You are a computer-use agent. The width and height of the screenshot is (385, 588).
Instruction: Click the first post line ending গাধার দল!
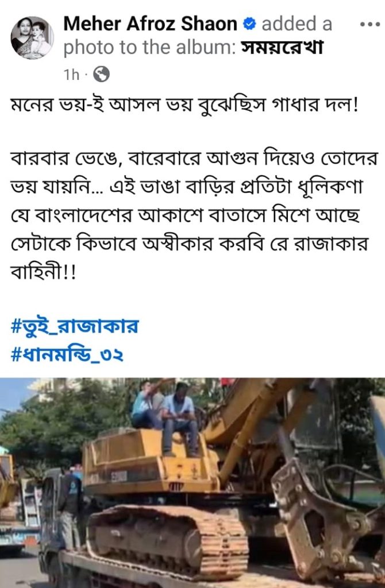point(185,106)
